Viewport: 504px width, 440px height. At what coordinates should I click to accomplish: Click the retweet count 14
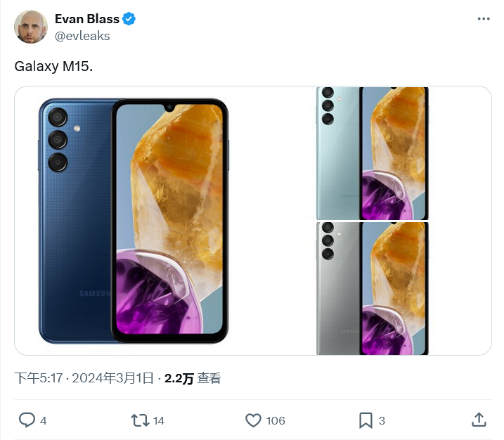click(158, 420)
